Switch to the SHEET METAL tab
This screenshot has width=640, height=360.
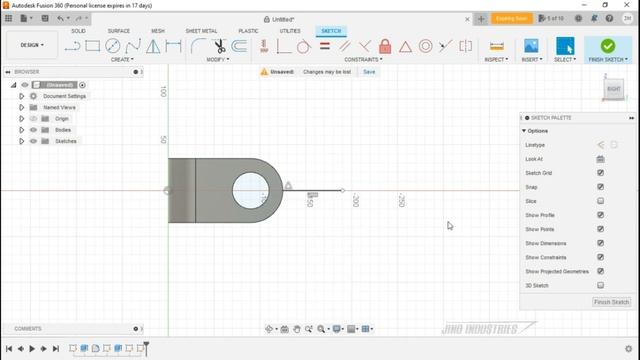(201, 31)
